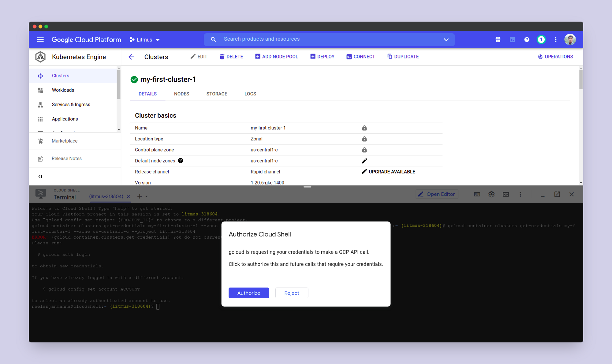Switch to the LOGS tab
The image size is (612, 364).
(250, 94)
